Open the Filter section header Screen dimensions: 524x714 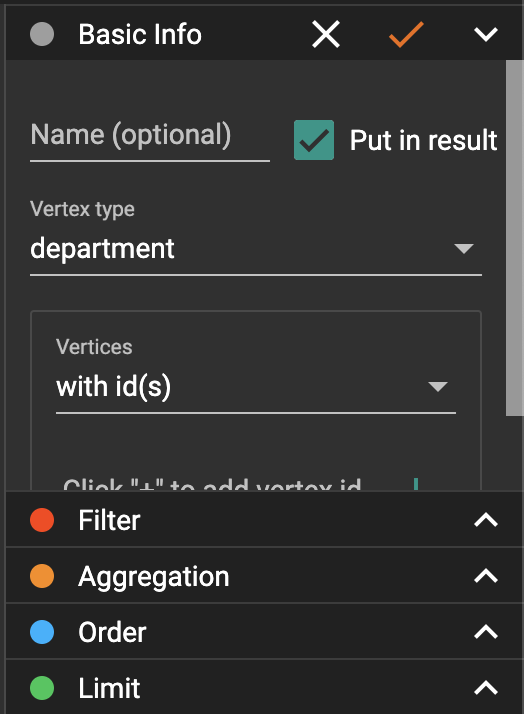(264, 520)
